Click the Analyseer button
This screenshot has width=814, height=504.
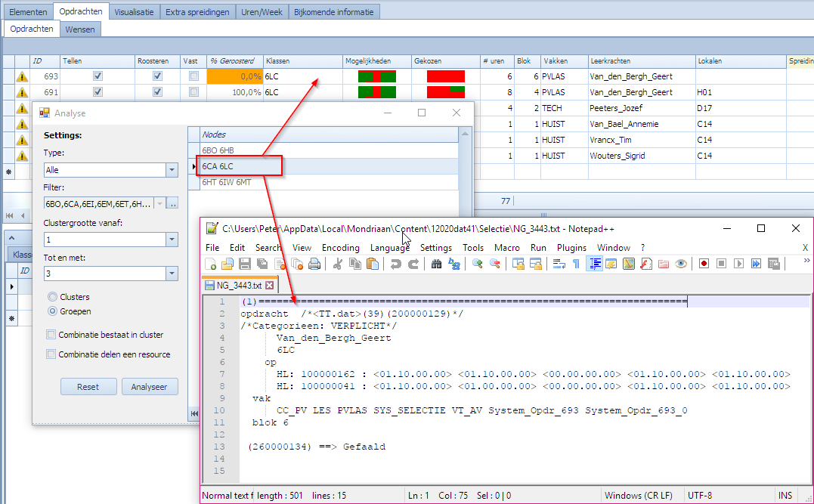click(150, 387)
